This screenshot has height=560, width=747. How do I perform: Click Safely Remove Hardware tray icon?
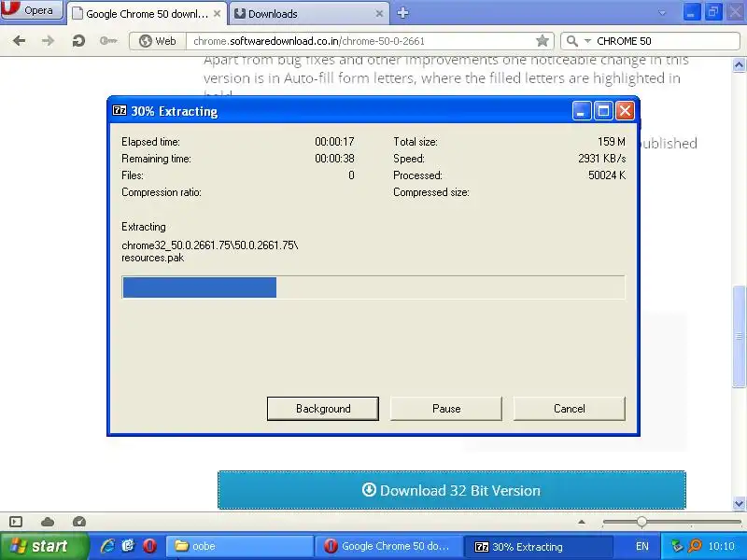(x=677, y=546)
